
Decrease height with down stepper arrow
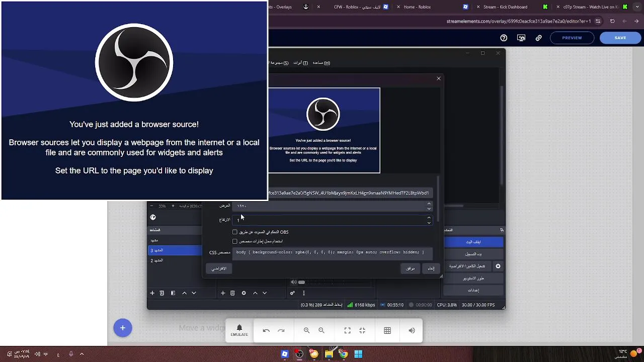coord(429,222)
